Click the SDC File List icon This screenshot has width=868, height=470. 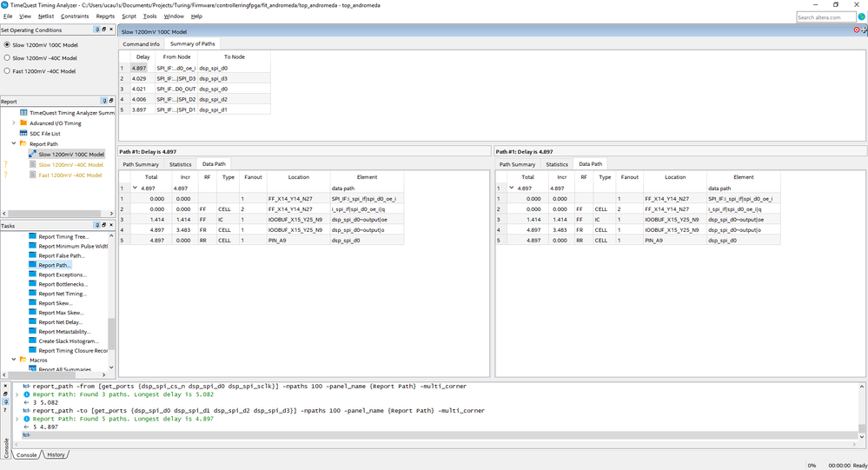coord(23,134)
